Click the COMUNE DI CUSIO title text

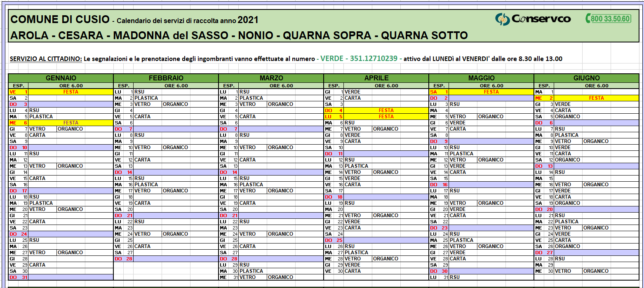coord(60,19)
